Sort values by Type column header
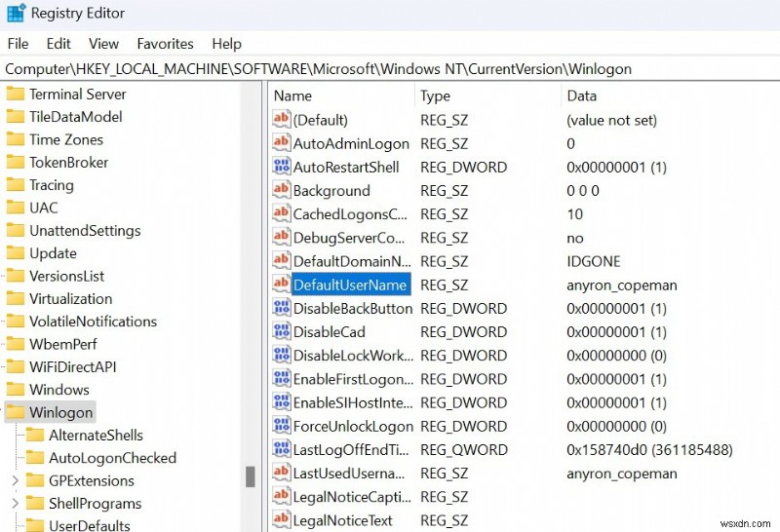This screenshot has width=780, height=532. pyautogui.click(x=435, y=95)
